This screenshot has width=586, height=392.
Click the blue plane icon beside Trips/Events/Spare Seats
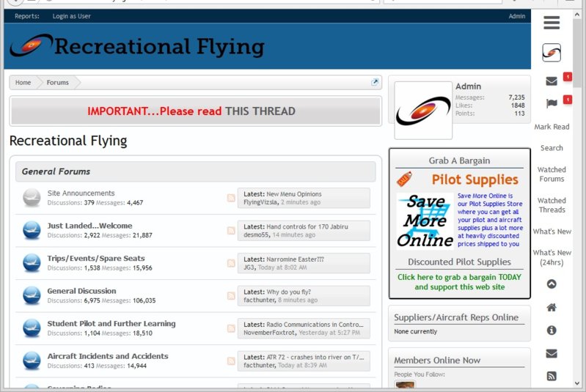[x=32, y=263]
